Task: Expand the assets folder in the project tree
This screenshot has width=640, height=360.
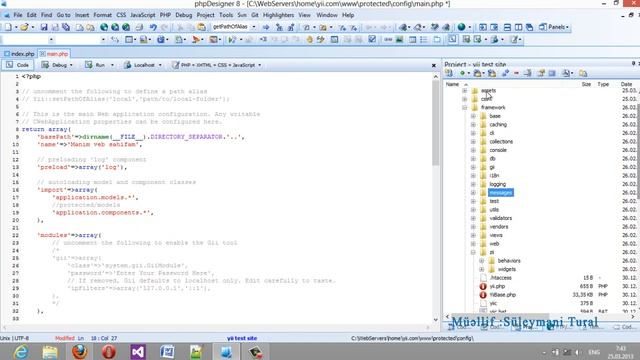Action: pyautogui.click(x=464, y=91)
